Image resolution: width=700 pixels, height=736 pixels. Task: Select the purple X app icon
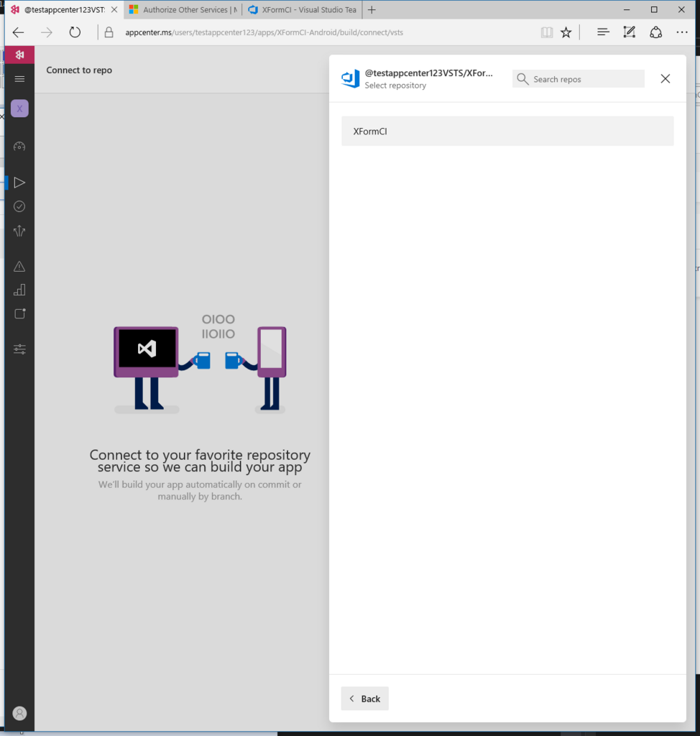pyautogui.click(x=19, y=109)
